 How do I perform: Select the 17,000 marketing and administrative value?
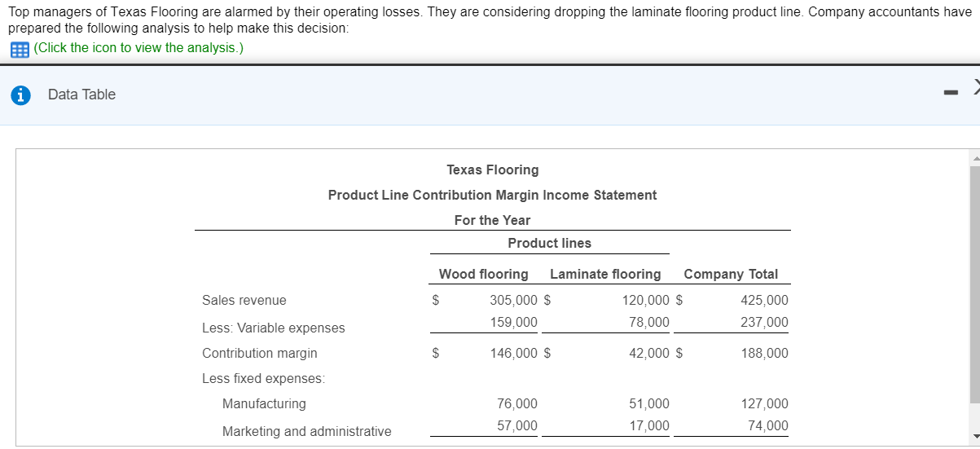click(x=649, y=425)
